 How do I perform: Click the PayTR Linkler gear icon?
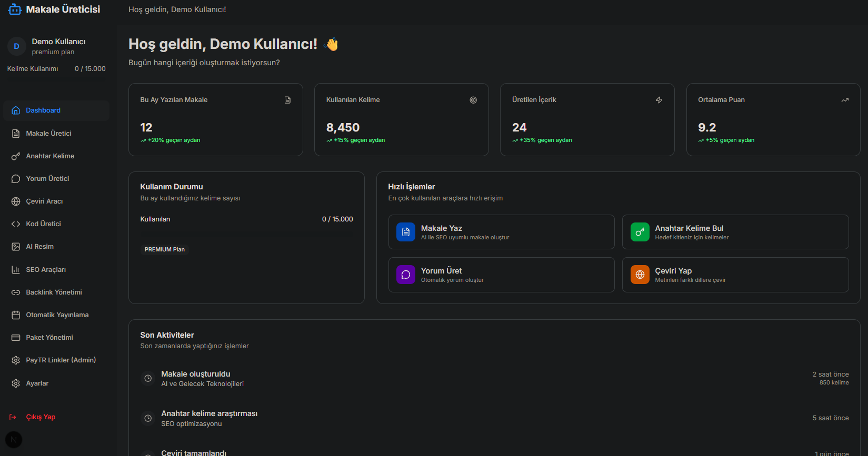tap(16, 360)
